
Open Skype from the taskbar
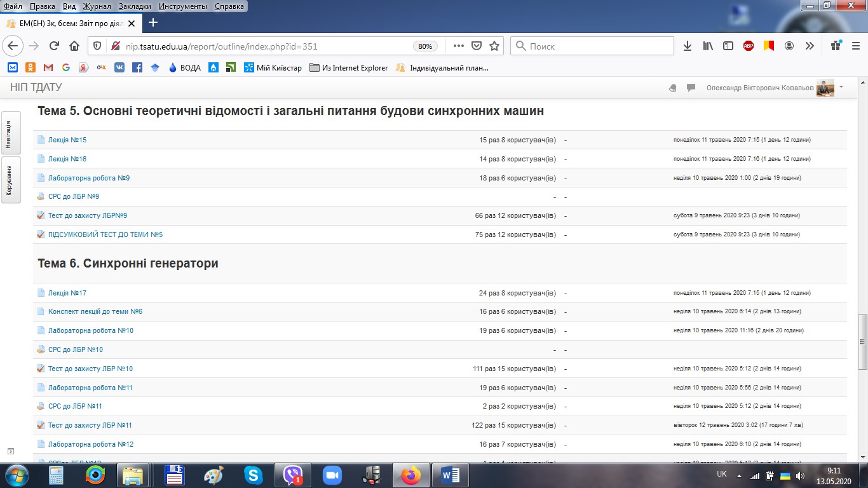click(253, 475)
